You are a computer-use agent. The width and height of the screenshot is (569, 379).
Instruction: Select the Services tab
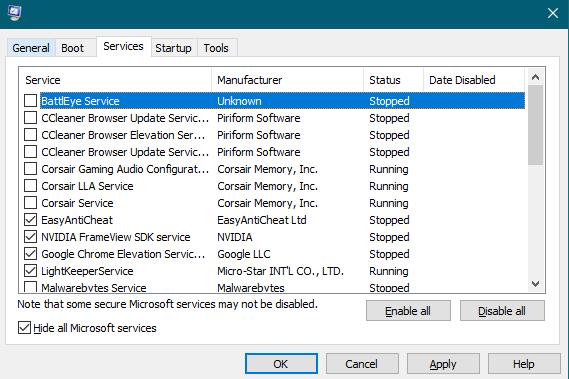click(x=123, y=46)
